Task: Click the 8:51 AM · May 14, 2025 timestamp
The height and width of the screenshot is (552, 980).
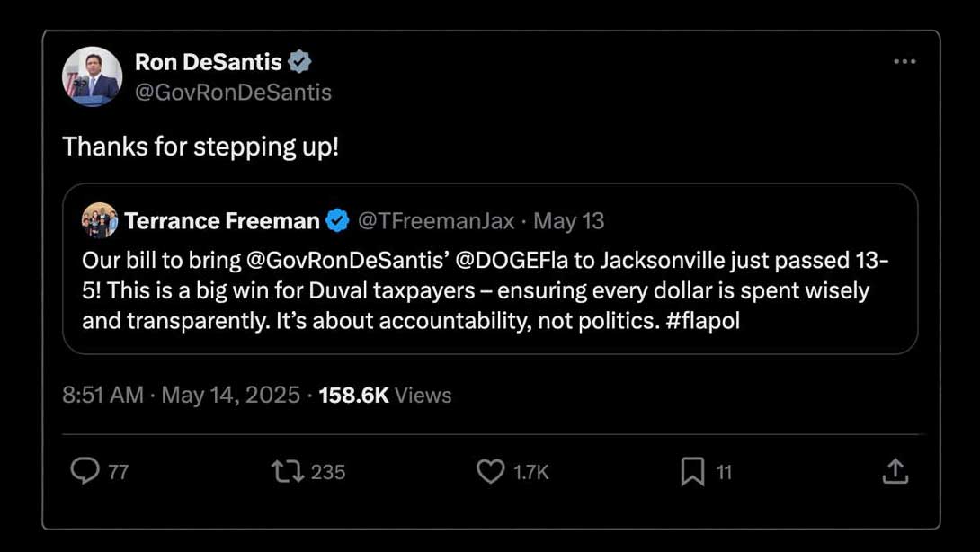Action: tap(181, 396)
